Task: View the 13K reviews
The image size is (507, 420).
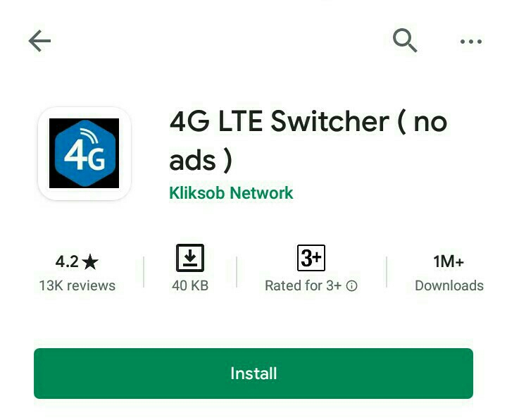Action: tap(77, 285)
